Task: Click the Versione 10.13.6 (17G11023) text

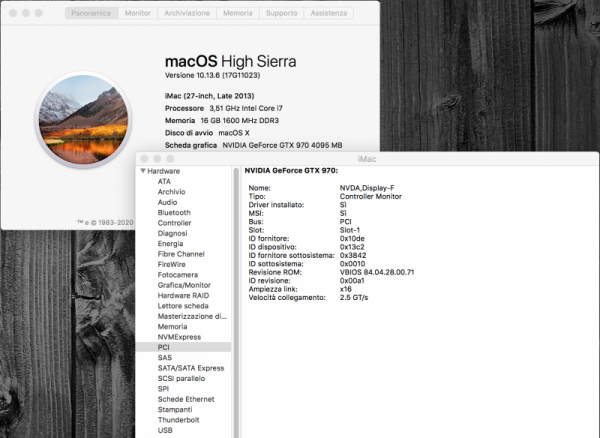Action: point(212,75)
